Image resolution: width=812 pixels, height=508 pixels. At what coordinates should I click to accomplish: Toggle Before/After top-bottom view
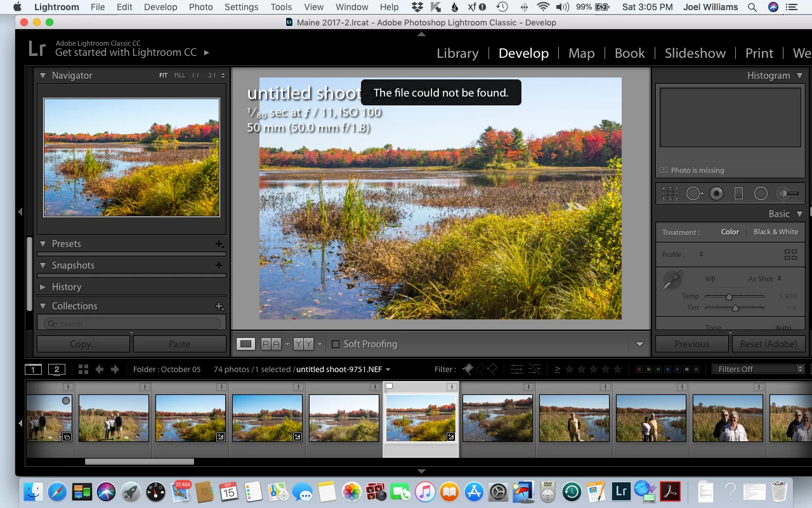(x=303, y=344)
